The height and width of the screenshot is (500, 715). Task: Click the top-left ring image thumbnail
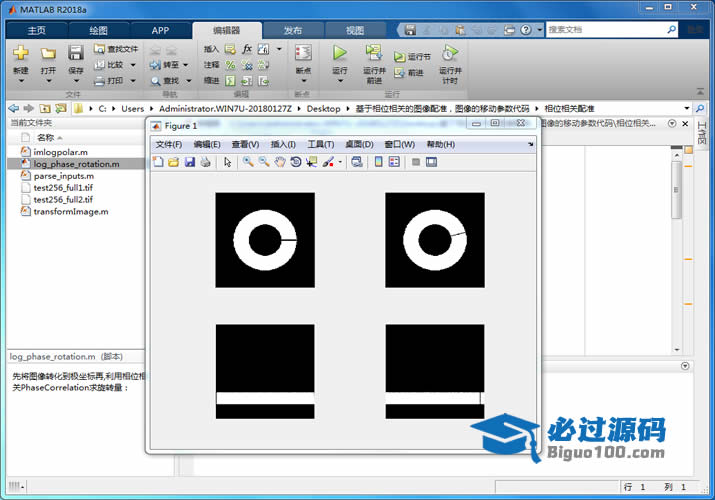click(265, 240)
